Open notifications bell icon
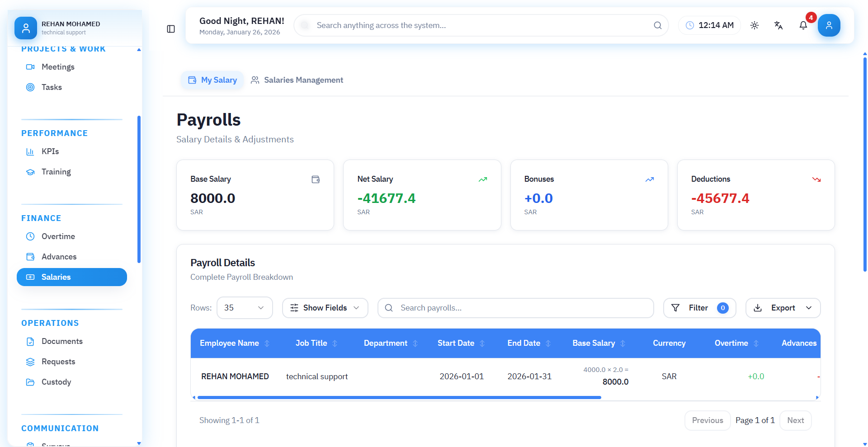868x447 pixels. point(803,25)
